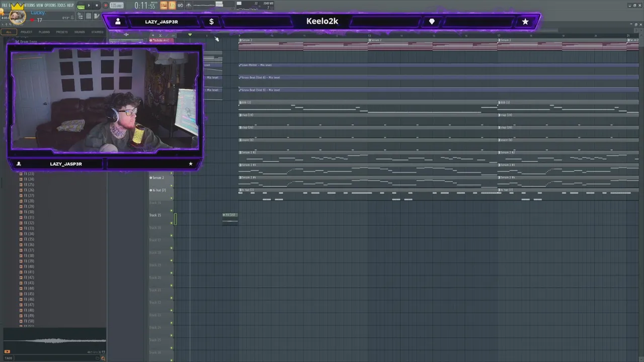Select the first clap (19) pattern clip
Screen dimensions: 644x362
click(x=368, y=119)
